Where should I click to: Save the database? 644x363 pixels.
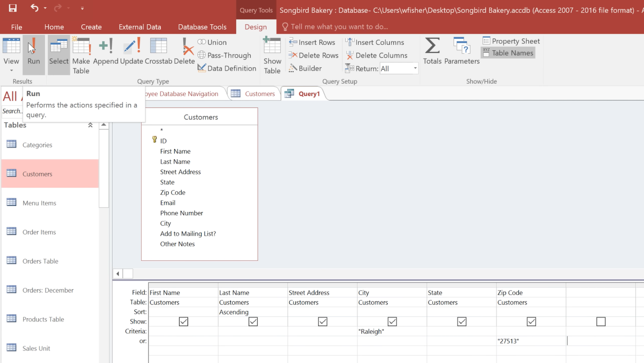tap(12, 8)
